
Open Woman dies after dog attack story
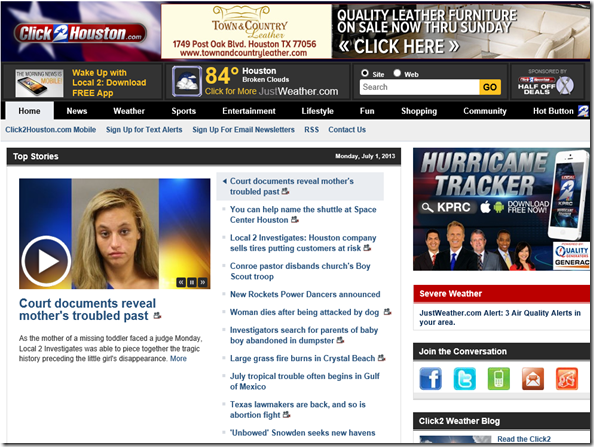click(x=304, y=312)
